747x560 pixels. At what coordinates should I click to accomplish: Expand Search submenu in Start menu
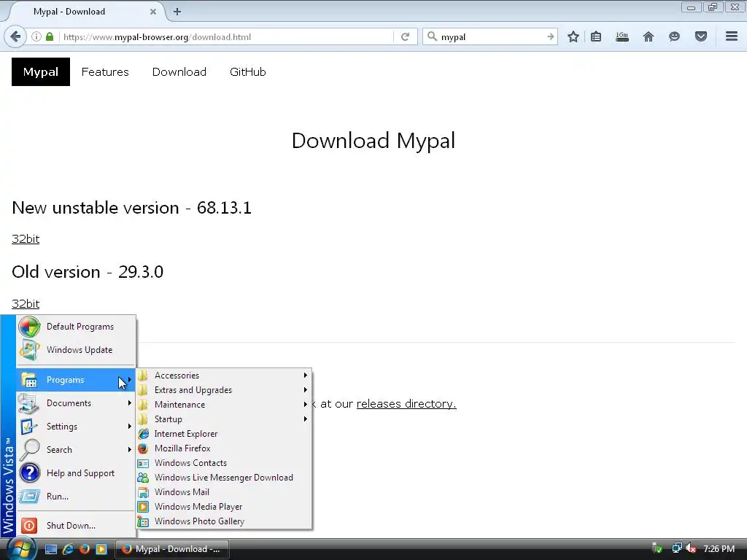(76, 450)
